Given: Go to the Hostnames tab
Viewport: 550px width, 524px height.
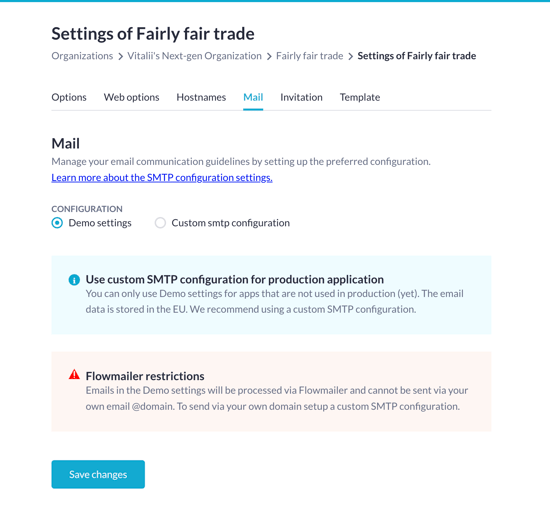Looking at the screenshot, I should (201, 97).
